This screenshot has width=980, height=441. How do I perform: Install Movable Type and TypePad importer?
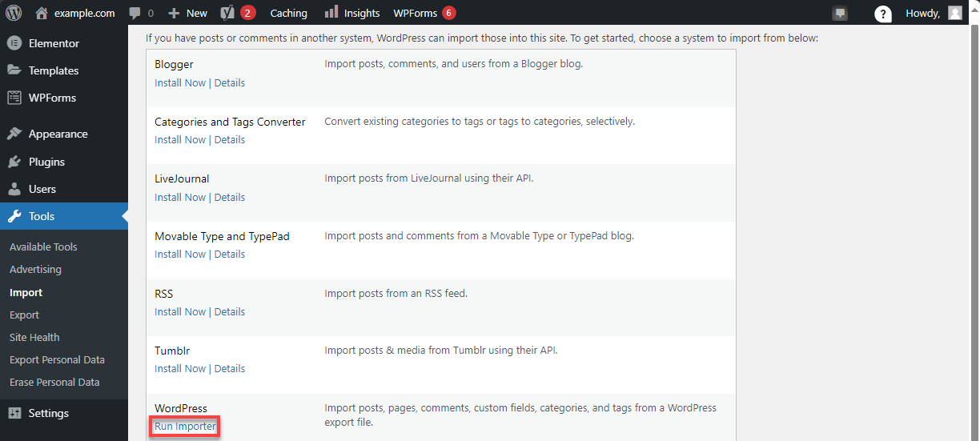click(x=180, y=255)
